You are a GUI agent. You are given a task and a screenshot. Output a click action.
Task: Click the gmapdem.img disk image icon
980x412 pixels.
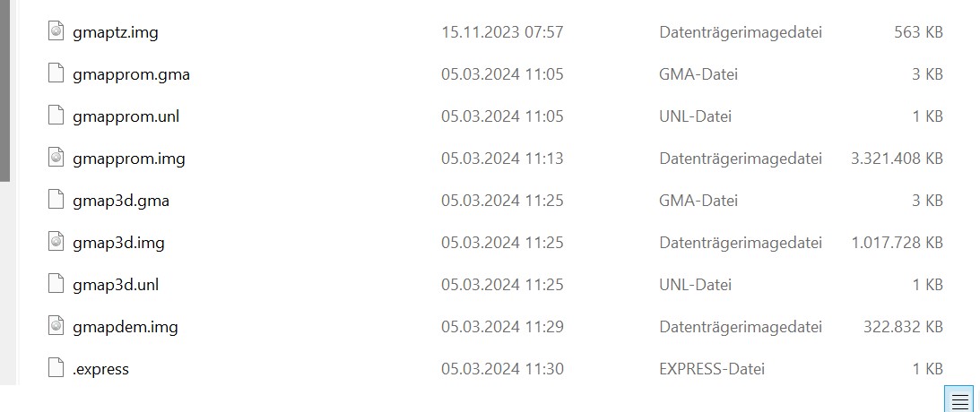pos(56,327)
